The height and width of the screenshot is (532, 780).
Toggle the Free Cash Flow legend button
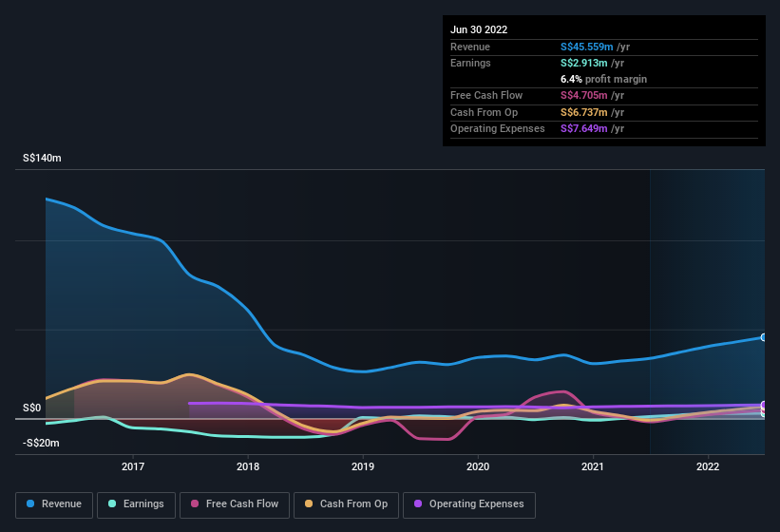pos(235,504)
